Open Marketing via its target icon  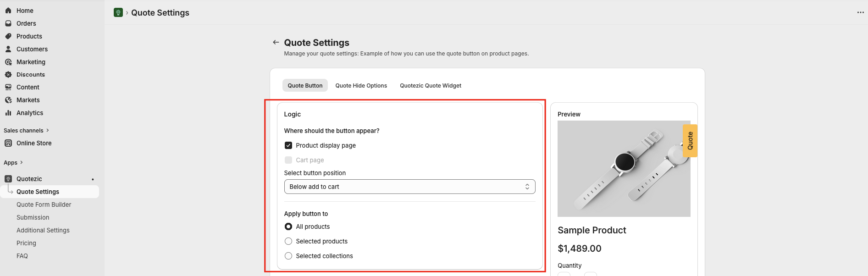tap(8, 62)
